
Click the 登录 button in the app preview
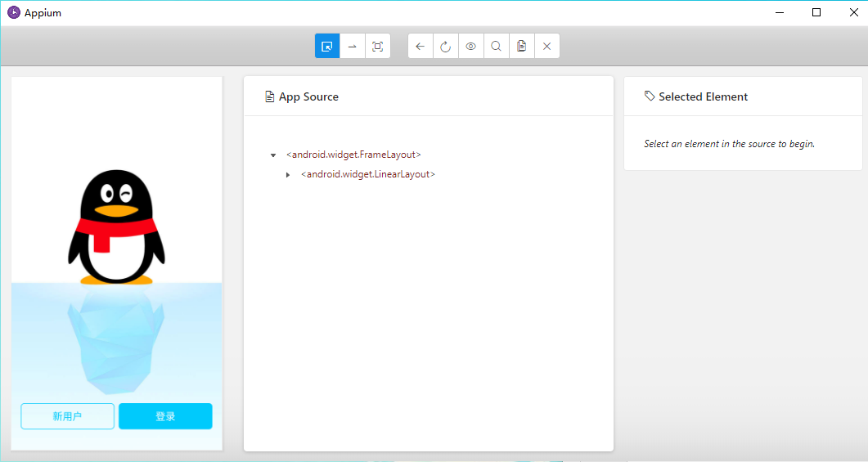tap(165, 416)
